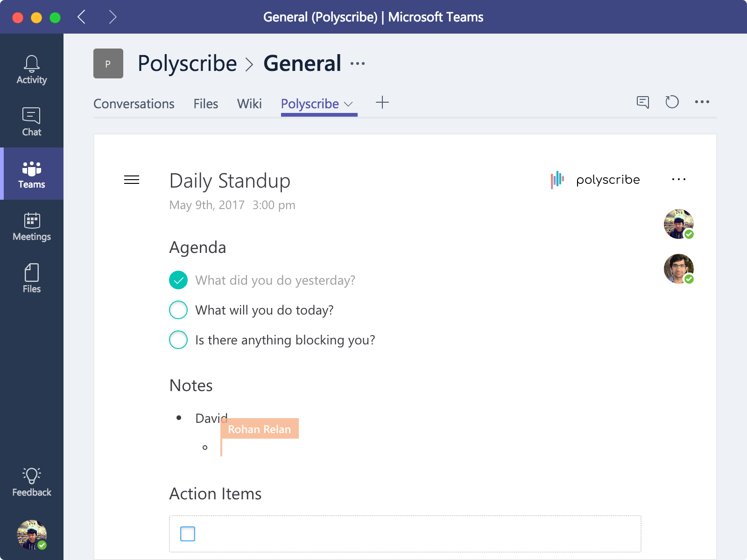The image size is (747, 560).
Task: Uncheck 'What did you do yesterday?'
Action: click(178, 280)
